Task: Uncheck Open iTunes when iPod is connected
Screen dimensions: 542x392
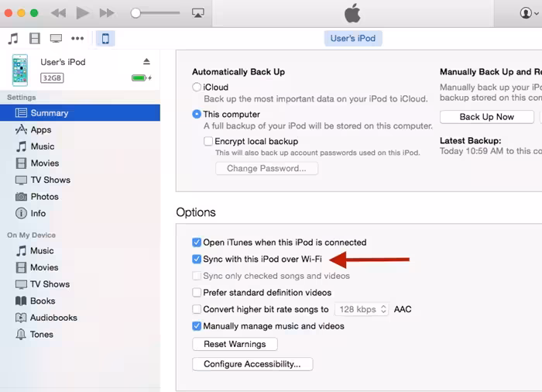Action: 197,242
